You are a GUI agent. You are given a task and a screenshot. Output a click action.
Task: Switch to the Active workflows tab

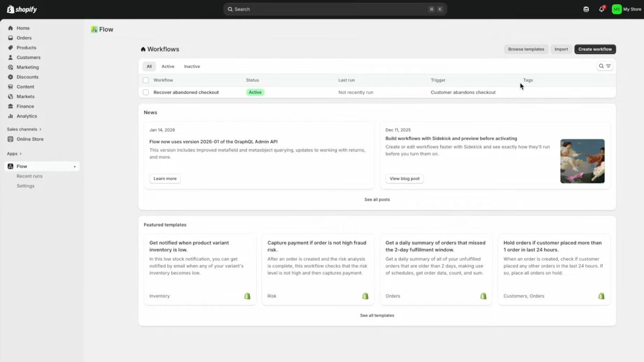pyautogui.click(x=168, y=67)
